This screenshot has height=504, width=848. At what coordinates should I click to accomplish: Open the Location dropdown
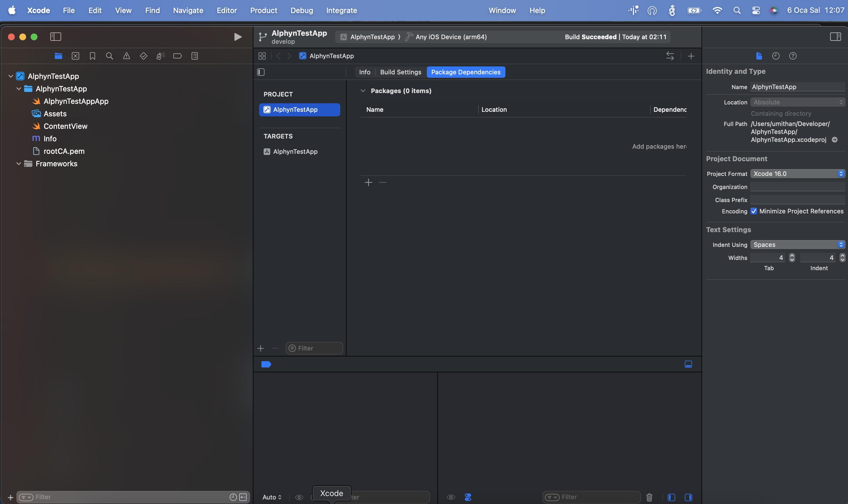click(797, 102)
